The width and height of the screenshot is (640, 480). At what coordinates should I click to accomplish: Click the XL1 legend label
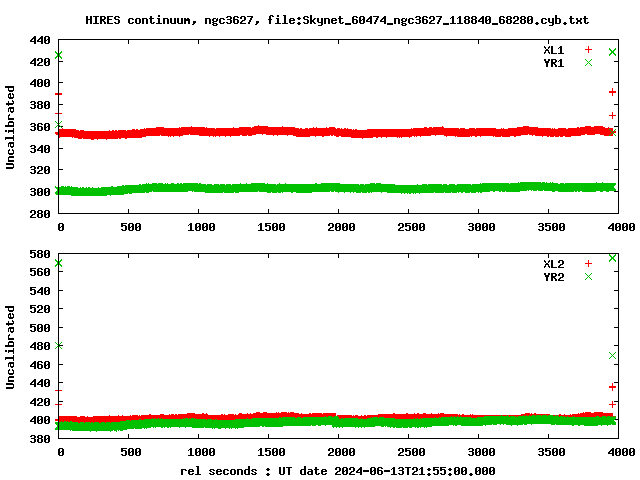[553, 50]
